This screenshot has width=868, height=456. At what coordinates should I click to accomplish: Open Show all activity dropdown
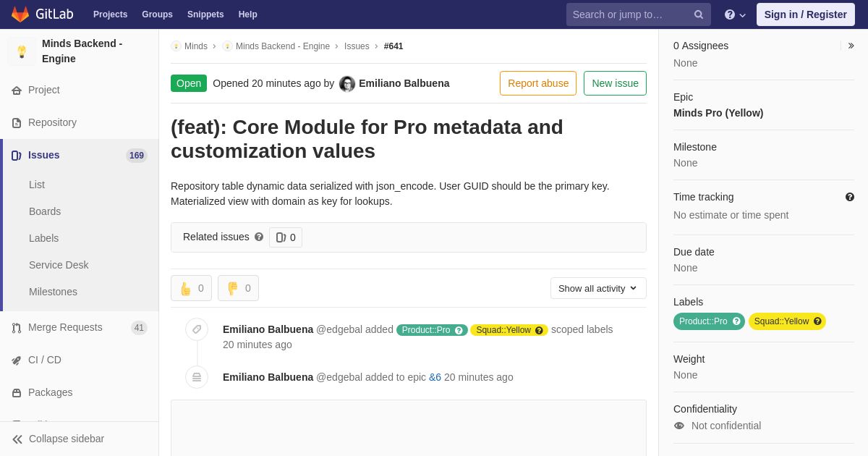[x=598, y=288]
